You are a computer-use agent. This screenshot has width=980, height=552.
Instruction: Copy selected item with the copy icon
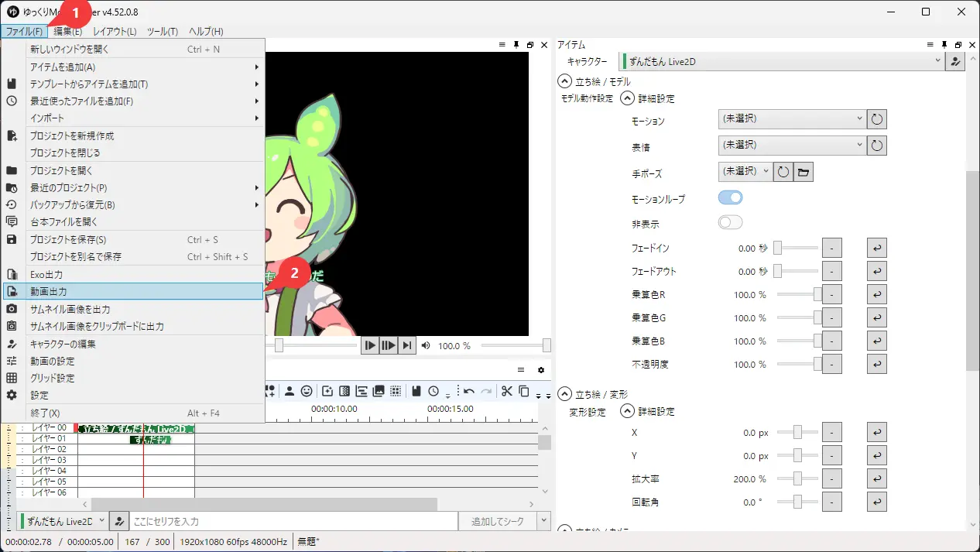(524, 391)
